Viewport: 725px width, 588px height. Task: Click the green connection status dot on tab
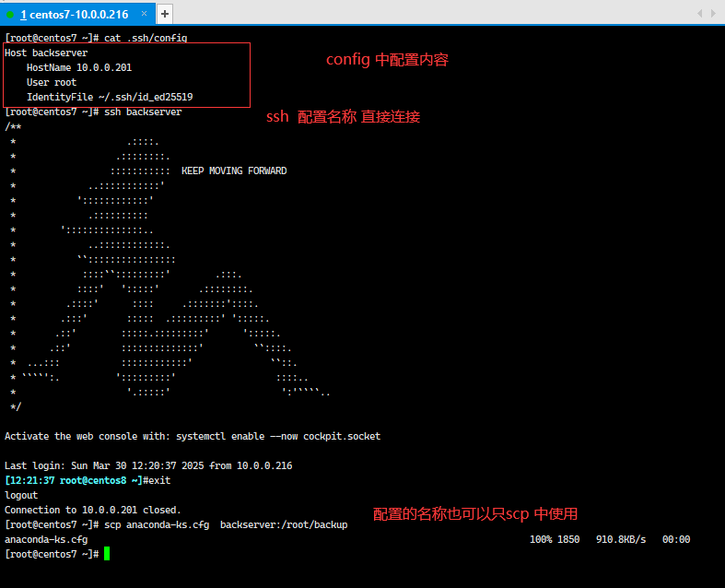(10, 15)
